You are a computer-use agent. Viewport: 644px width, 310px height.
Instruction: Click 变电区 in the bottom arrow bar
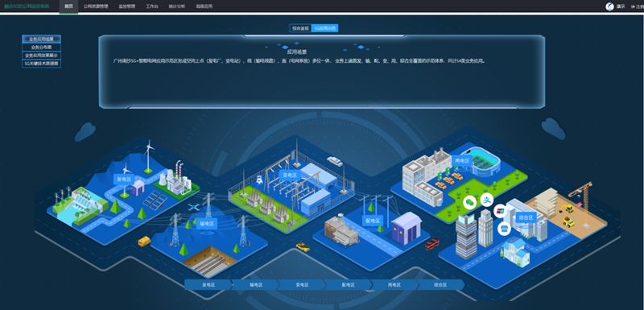(302, 284)
